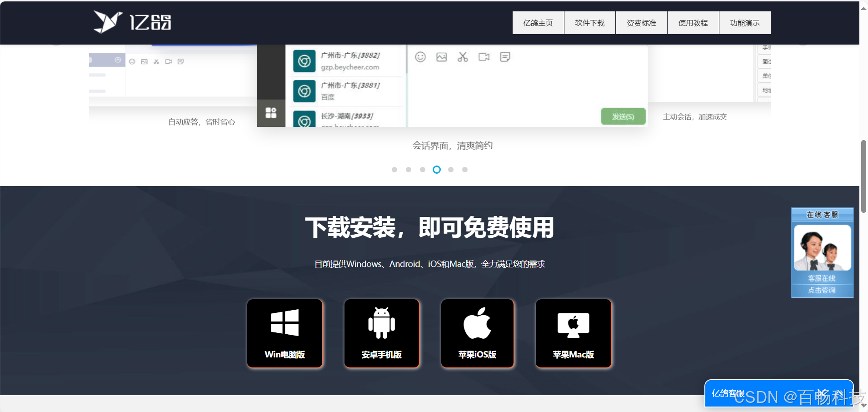Click the scissors screenshot icon in chat toolbar
The width and height of the screenshot is (868, 412).
point(463,57)
